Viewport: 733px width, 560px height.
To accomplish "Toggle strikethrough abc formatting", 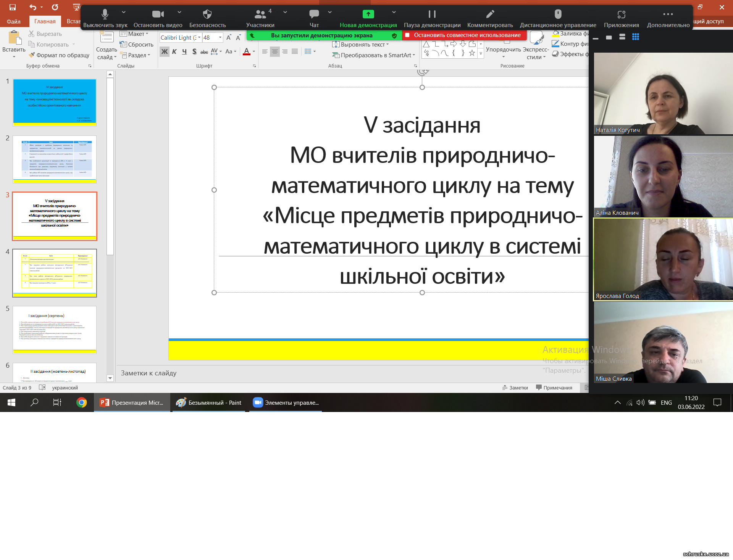I will [x=204, y=51].
